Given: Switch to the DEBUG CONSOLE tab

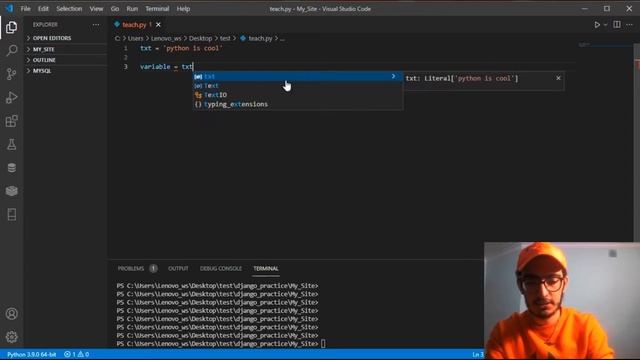Looking at the screenshot, I should [x=221, y=269].
